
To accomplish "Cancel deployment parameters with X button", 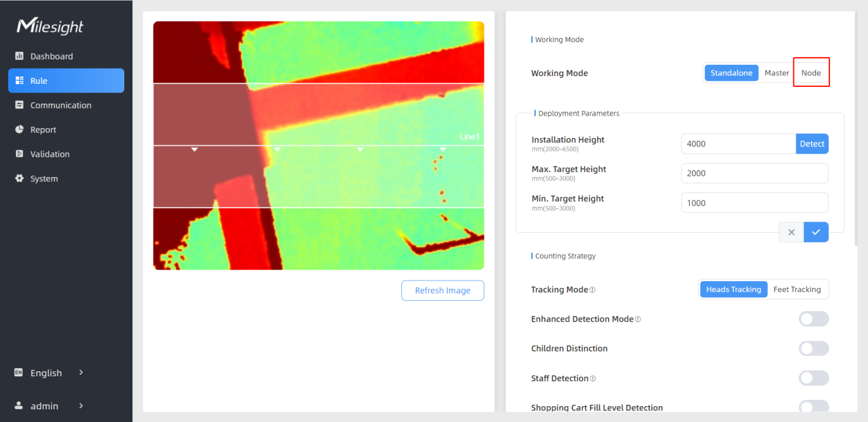I will pyautogui.click(x=791, y=232).
